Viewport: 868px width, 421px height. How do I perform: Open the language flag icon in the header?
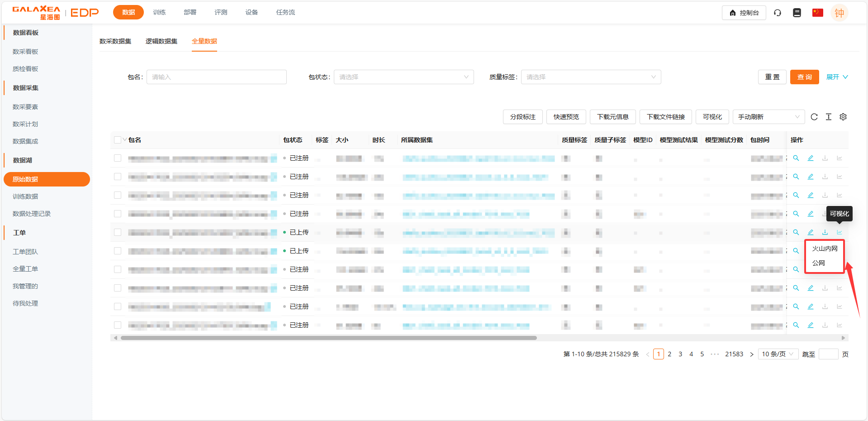point(817,13)
